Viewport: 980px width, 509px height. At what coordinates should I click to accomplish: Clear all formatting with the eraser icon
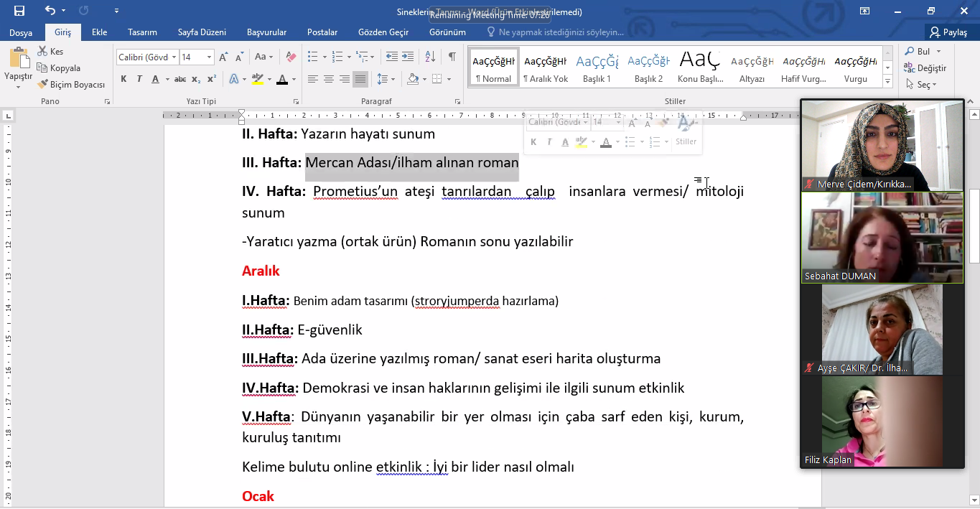click(x=291, y=57)
